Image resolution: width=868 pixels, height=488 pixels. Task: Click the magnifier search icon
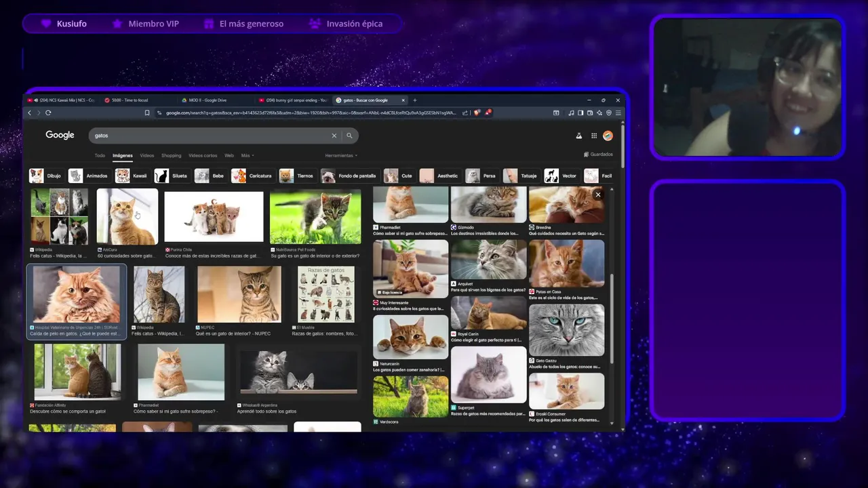coord(349,136)
